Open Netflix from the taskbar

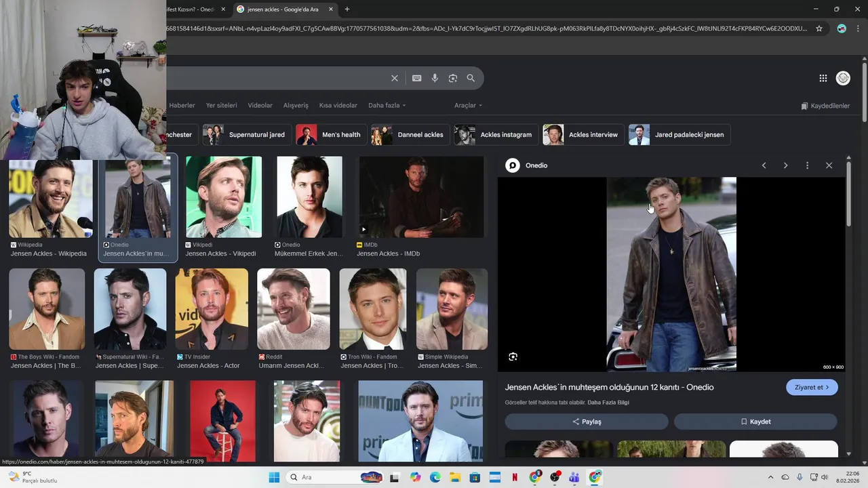pyautogui.click(x=515, y=477)
